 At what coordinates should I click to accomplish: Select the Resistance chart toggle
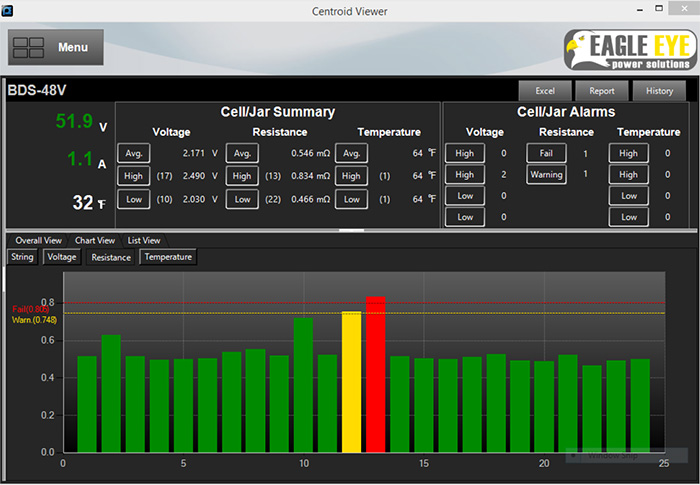pyautogui.click(x=111, y=257)
